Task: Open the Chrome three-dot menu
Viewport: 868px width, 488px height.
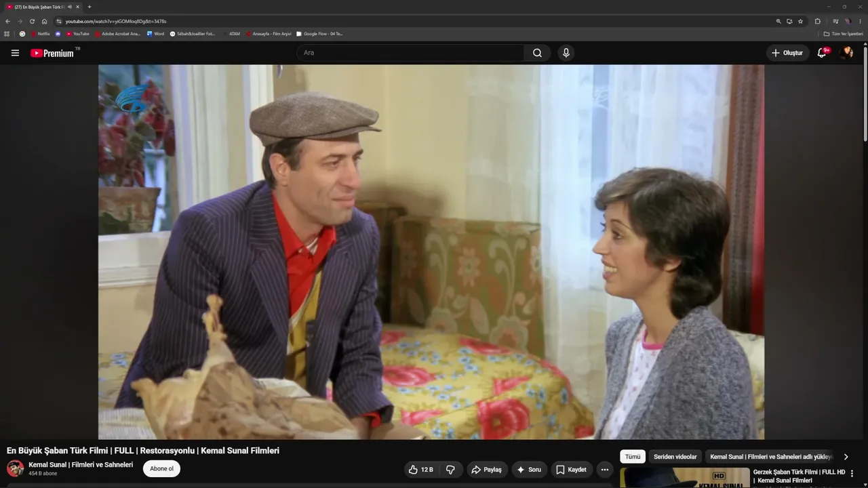Action: point(860,21)
